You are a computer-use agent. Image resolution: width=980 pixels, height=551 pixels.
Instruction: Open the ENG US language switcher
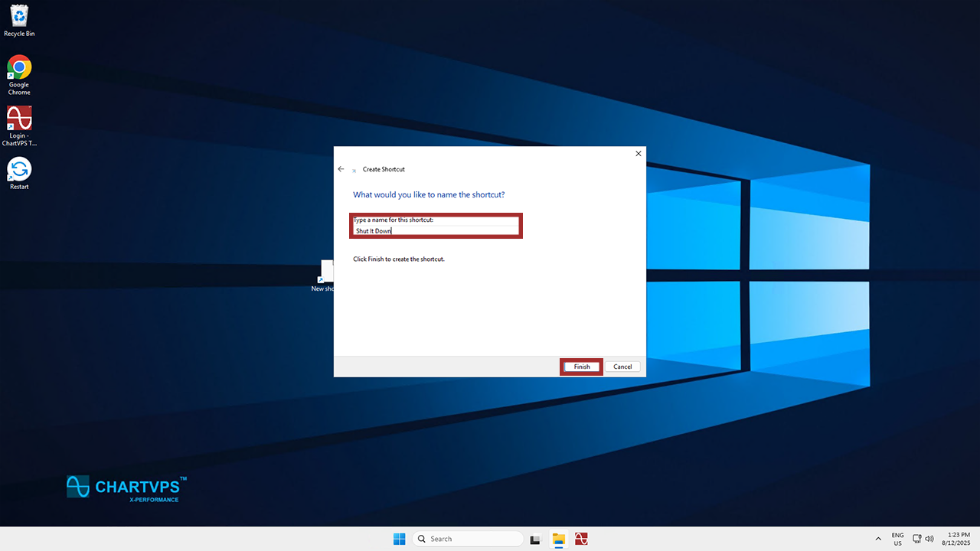pos(897,539)
